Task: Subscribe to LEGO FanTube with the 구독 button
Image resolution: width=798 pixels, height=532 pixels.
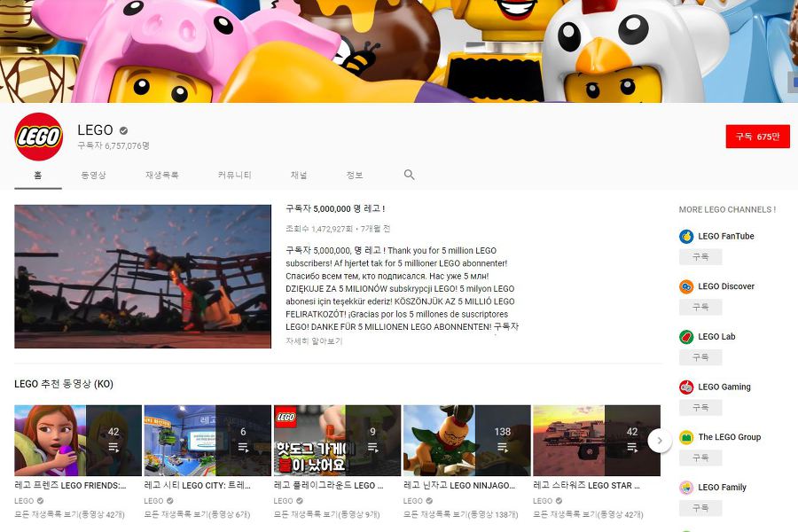Action: (700, 257)
